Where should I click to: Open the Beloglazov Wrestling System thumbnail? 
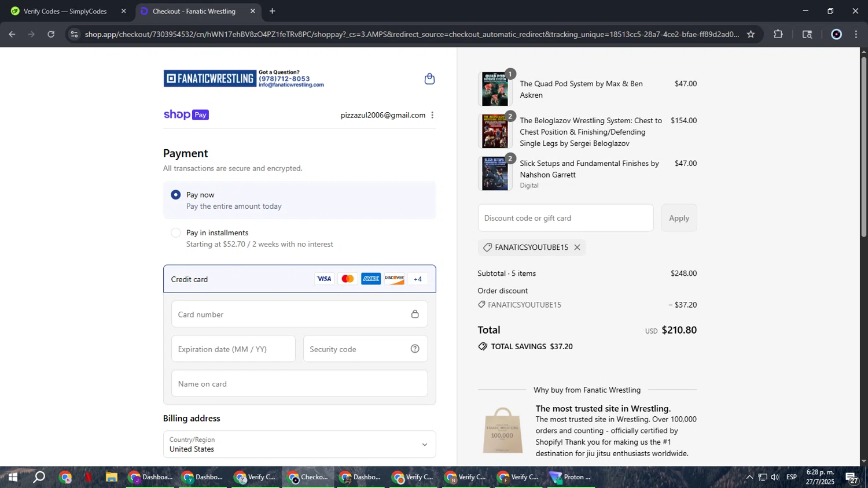pos(495,132)
